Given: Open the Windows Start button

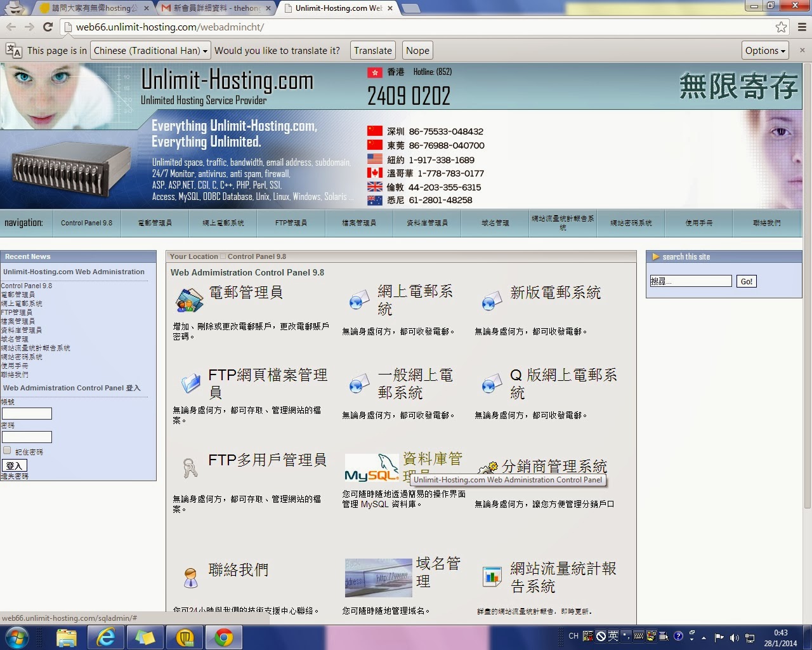Looking at the screenshot, I should [16, 637].
